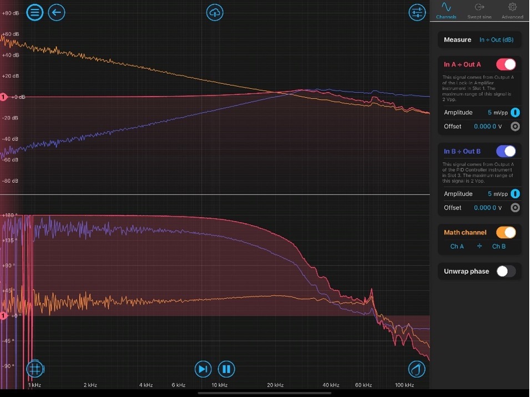Click the round icon at plot's bottom-right
This screenshot has width=532, height=397.
coord(417,369)
